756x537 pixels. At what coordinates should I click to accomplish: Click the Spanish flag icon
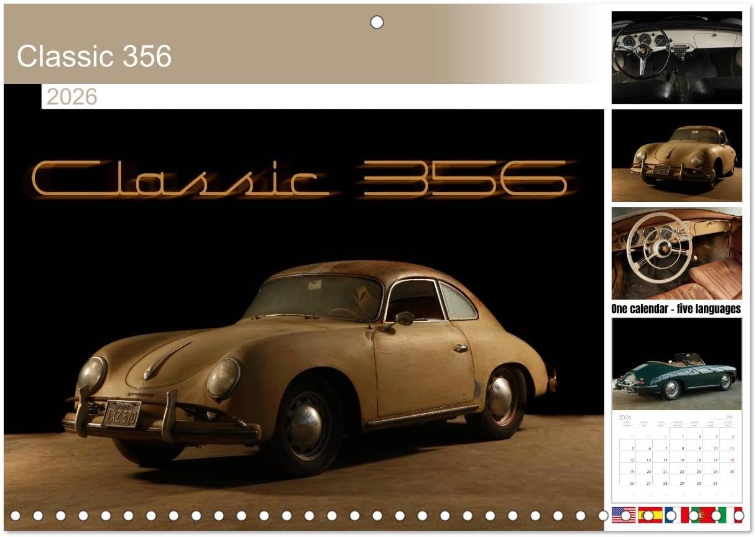point(650,515)
